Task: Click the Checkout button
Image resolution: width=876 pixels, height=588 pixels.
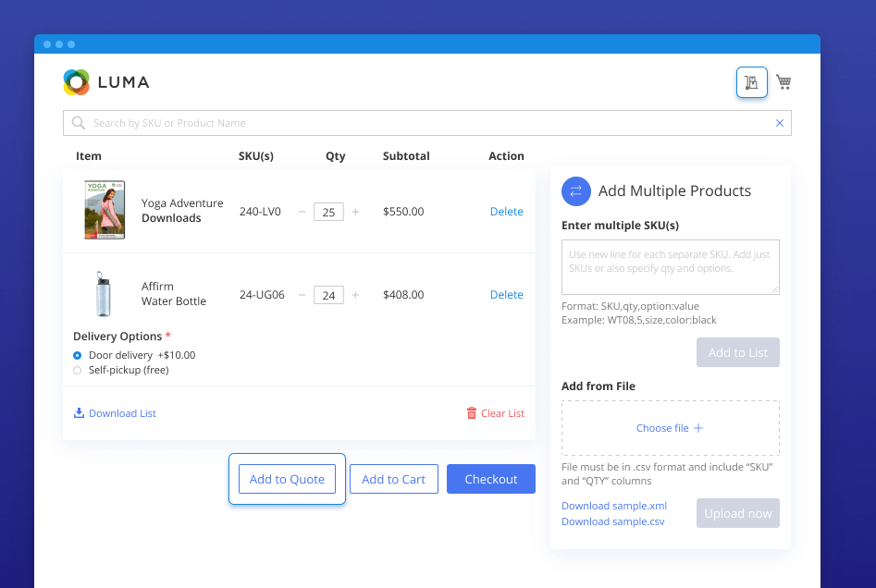Action: click(x=490, y=479)
